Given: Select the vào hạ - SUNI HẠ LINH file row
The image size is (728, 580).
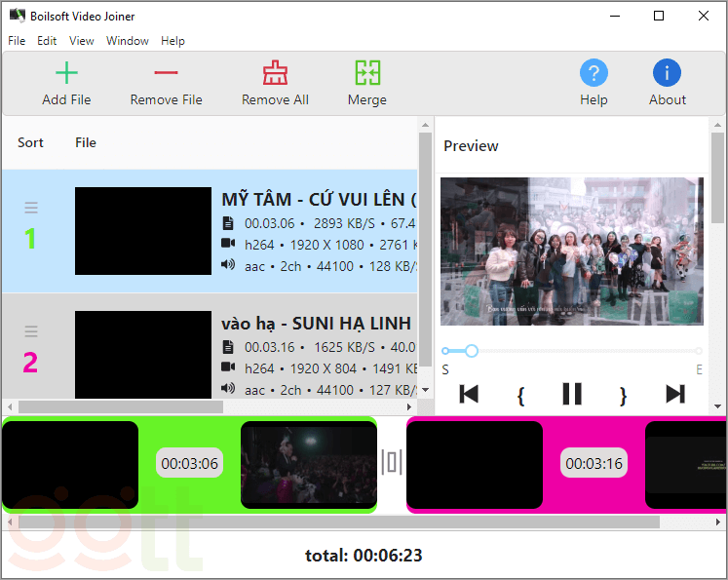Looking at the screenshot, I should [x=316, y=324].
